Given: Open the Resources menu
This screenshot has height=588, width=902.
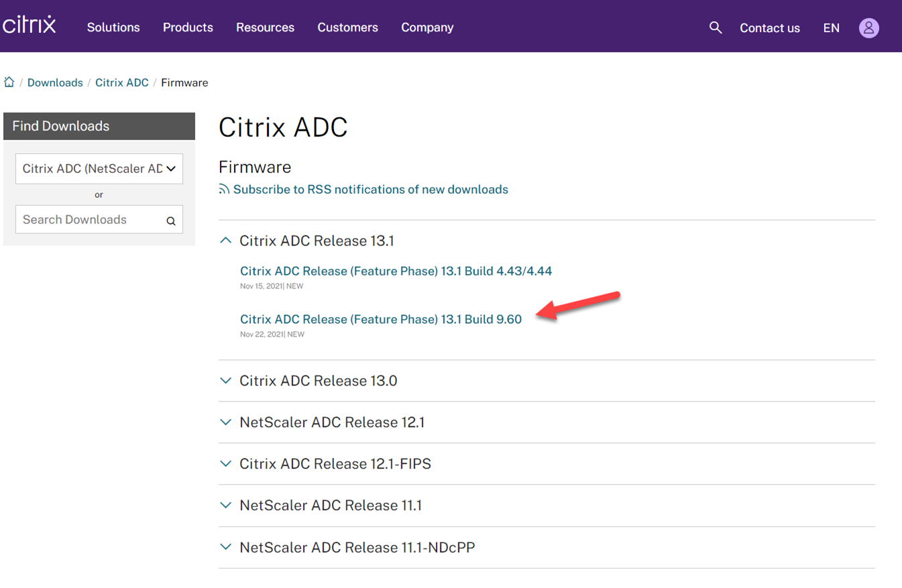Looking at the screenshot, I should [265, 27].
